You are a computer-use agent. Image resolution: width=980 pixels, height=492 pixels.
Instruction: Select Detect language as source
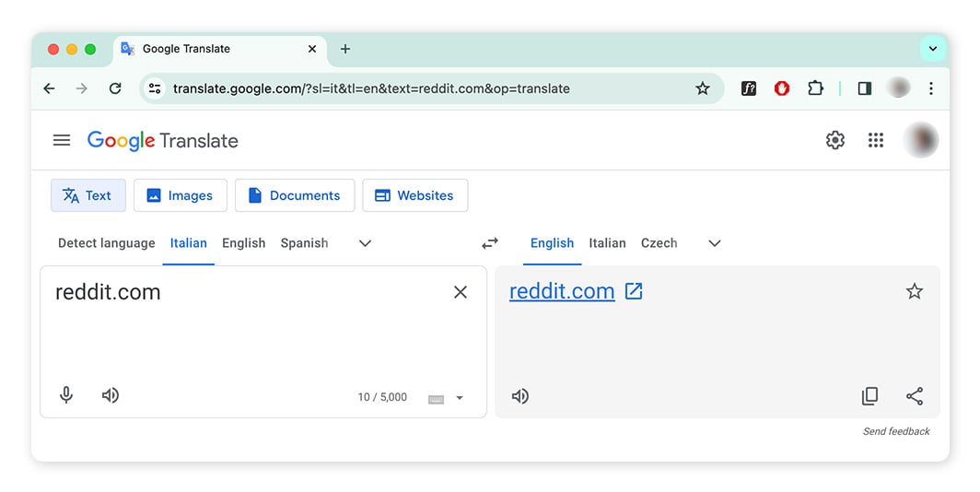(x=106, y=243)
